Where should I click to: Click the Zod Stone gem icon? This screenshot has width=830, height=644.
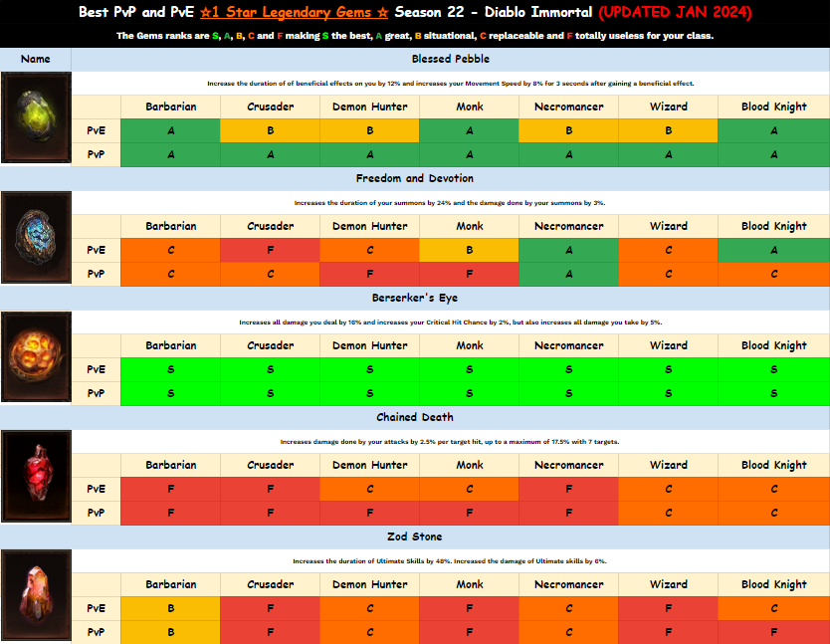click(x=36, y=596)
